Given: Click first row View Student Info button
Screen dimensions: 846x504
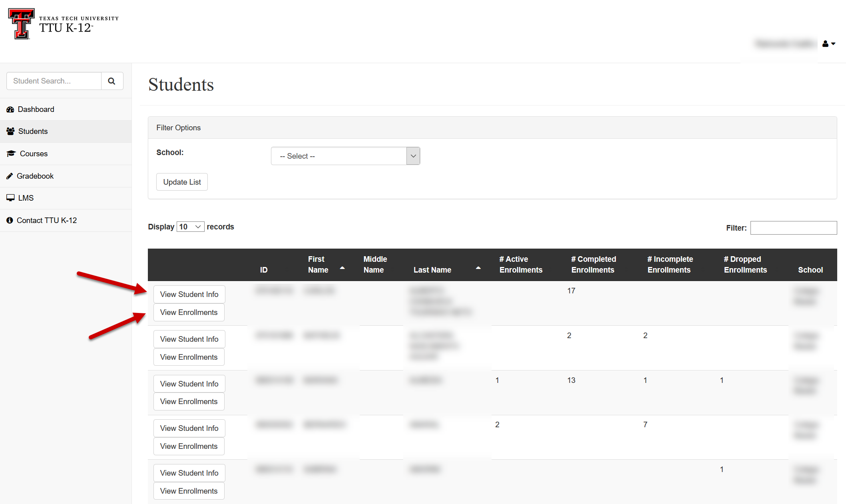Looking at the screenshot, I should coord(189,295).
